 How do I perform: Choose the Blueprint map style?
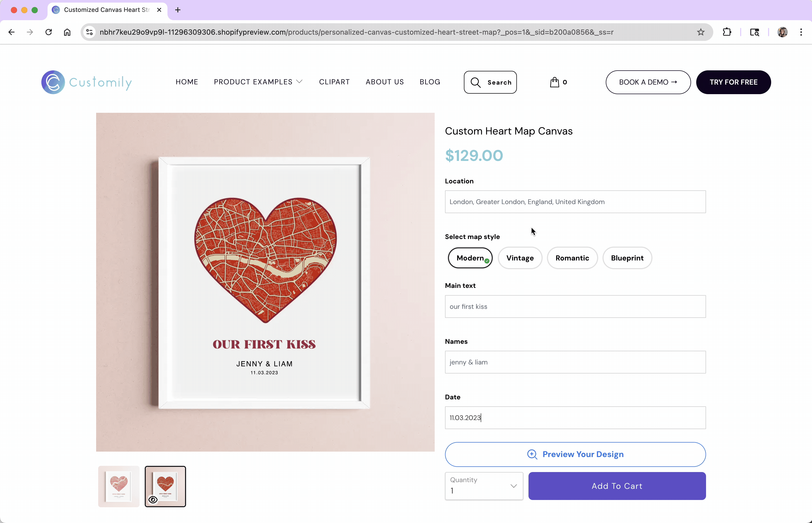(627, 258)
